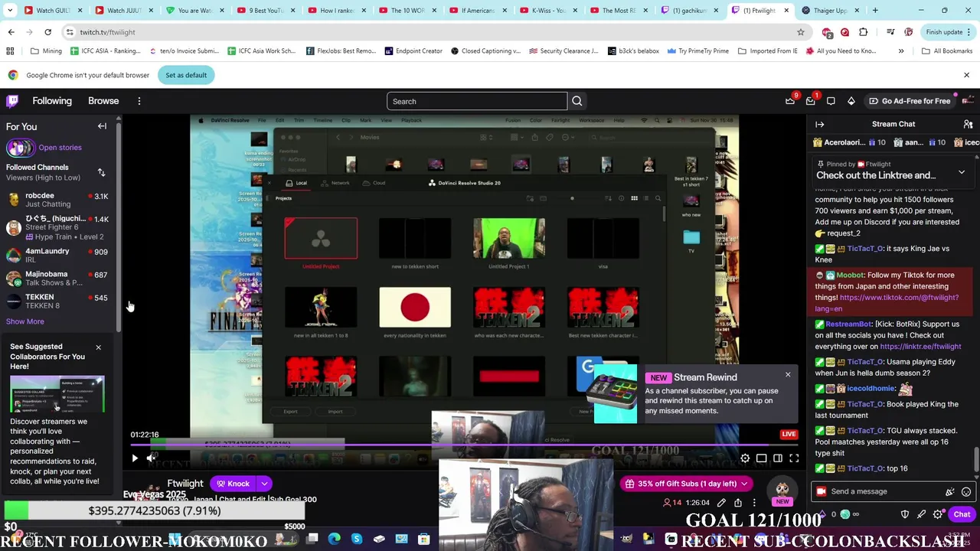The image size is (980, 551).
Task: Enter fullscreen video mode
Action: [794, 458]
